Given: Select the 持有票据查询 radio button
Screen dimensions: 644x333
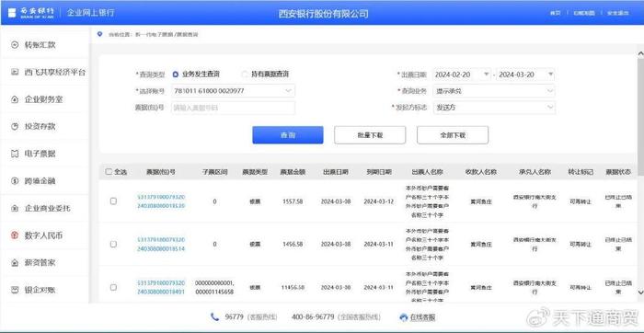Looking at the screenshot, I should [245, 75].
